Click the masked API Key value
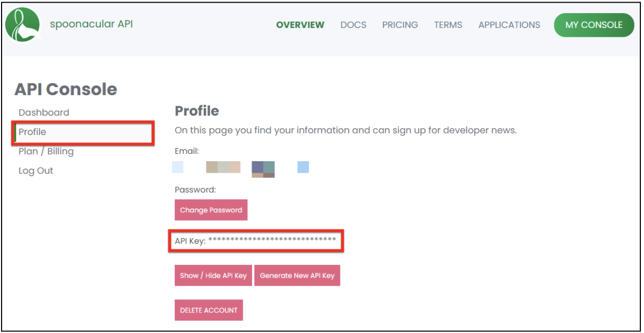Image resolution: width=644 pixels, height=333 pixels. click(x=272, y=241)
